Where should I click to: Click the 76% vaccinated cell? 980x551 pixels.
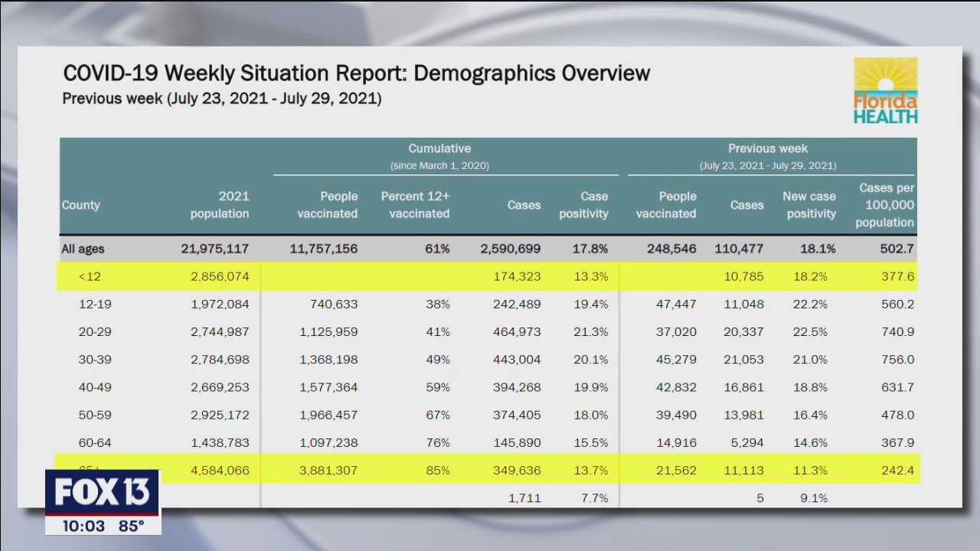(x=439, y=442)
